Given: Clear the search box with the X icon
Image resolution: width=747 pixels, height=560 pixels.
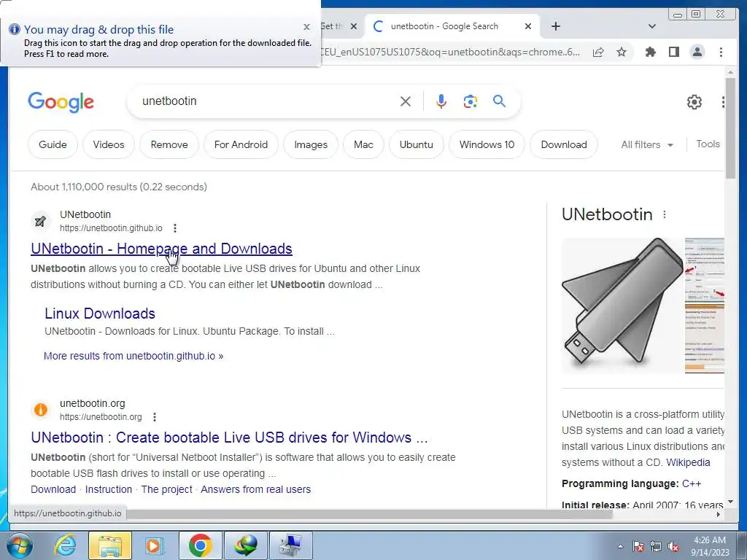Looking at the screenshot, I should click(x=406, y=101).
